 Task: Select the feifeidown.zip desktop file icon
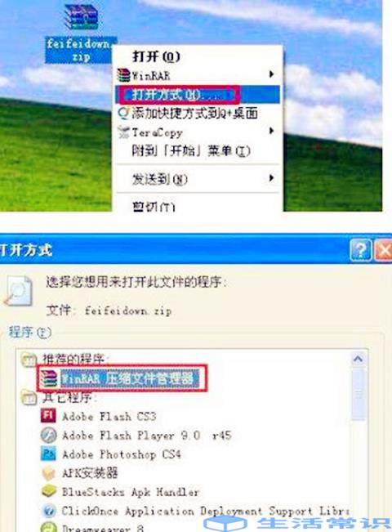tap(81, 17)
